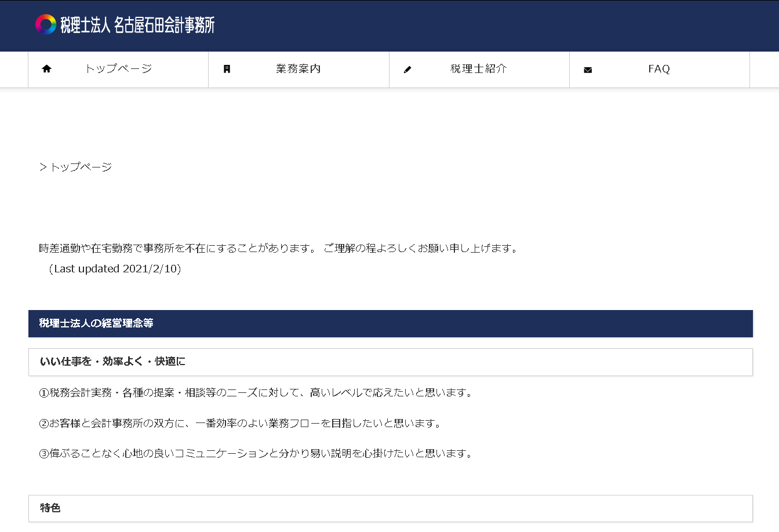This screenshot has width=779, height=532.
Task: Open the トップページ navigation menu item
Action: point(118,68)
